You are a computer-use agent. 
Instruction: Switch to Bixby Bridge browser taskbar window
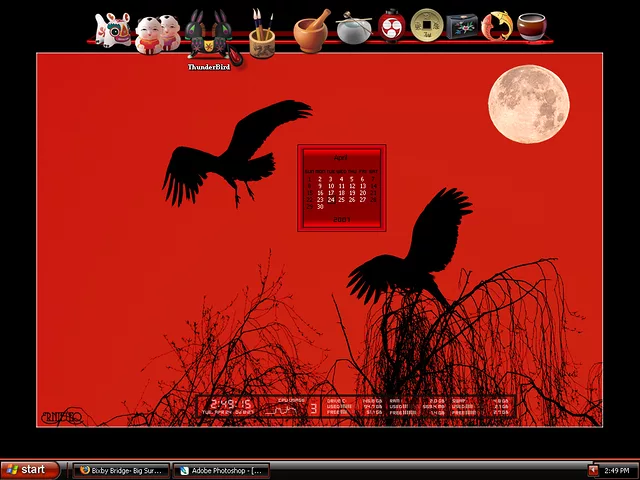pos(120,469)
